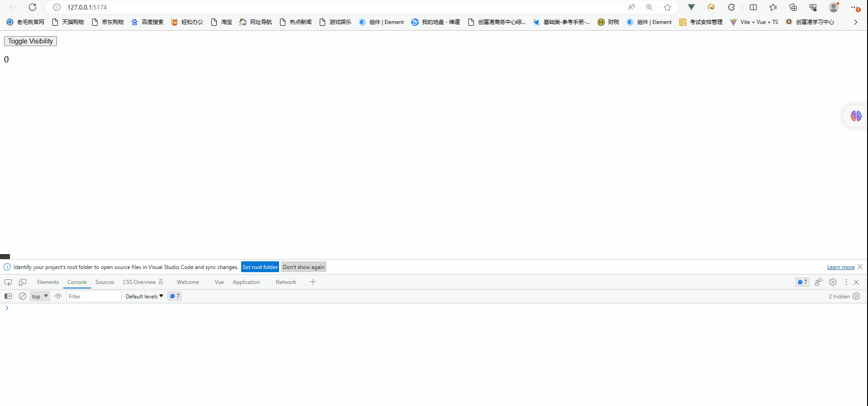868x406 pixels.
Task: Open the Vite + Vue + TS bookmark
Action: (x=754, y=22)
